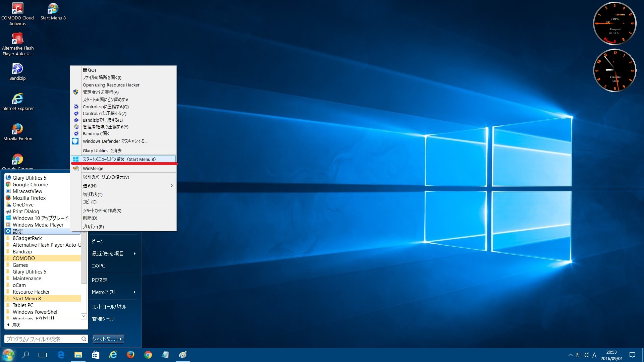Choose Windows Defender でスキャンする

(123, 141)
